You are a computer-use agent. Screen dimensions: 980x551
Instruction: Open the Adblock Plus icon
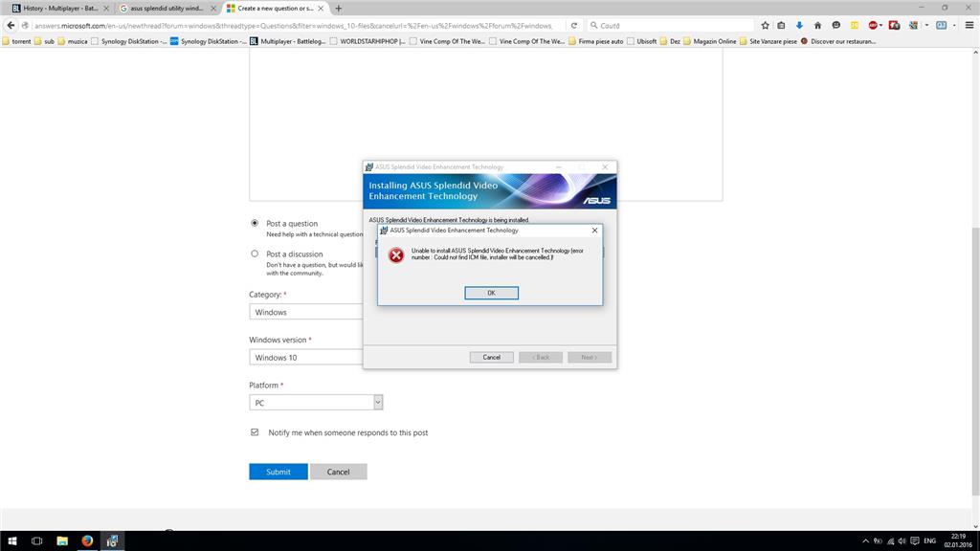click(873, 26)
